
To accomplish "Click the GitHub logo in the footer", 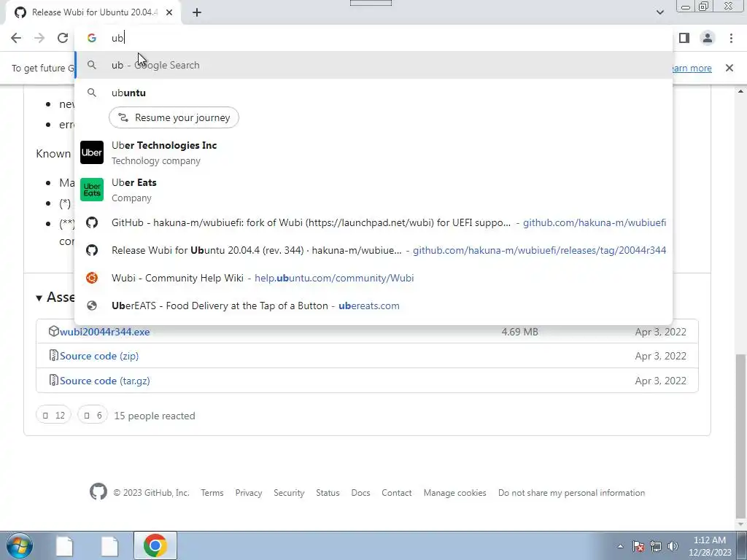I will click(98, 492).
